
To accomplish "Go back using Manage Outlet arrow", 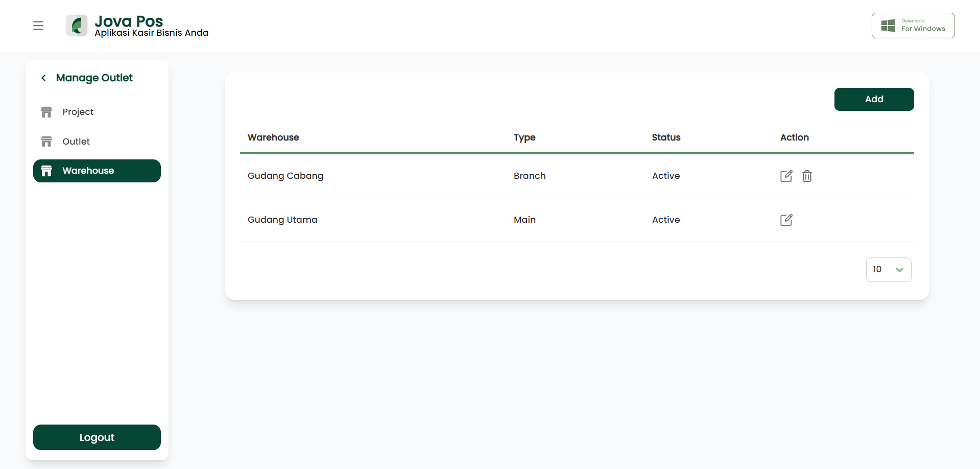I will coord(43,78).
